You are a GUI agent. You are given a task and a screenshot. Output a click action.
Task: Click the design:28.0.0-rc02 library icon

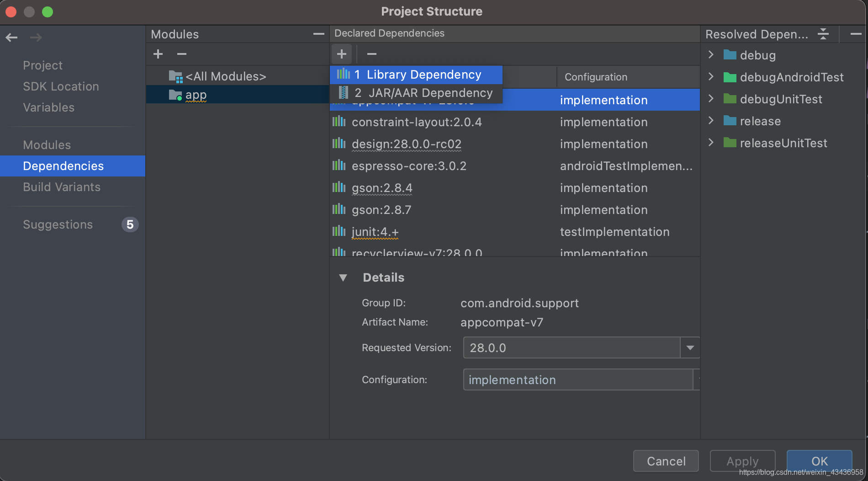pos(339,144)
